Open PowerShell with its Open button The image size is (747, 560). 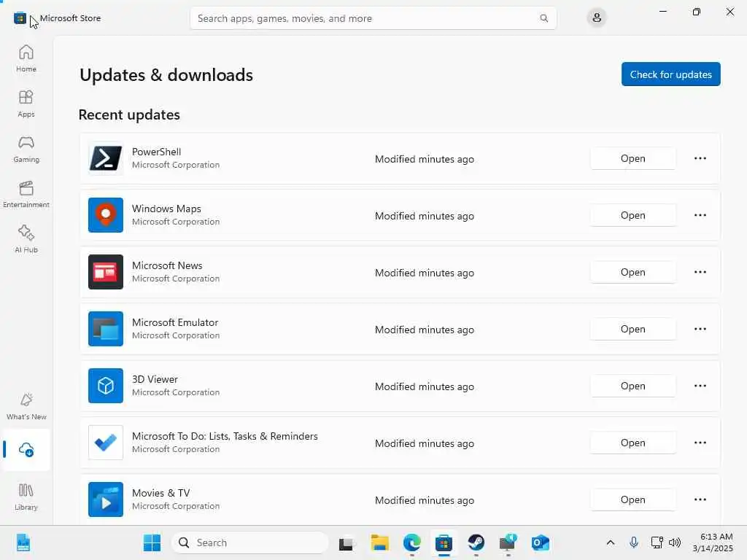point(632,158)
